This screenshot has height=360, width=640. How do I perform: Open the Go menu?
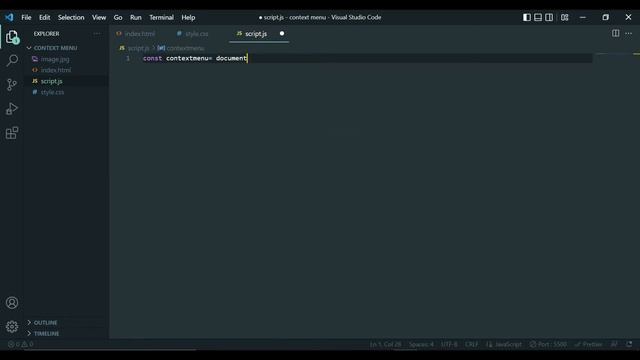pyautogui.click(x=118, y=17)
